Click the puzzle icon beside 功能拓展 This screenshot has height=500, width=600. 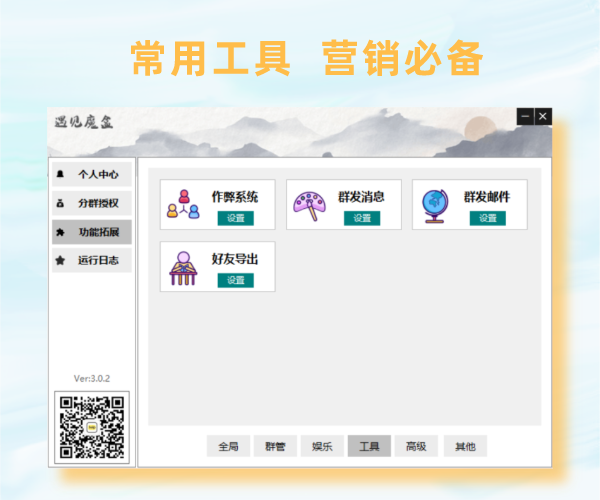click(60, 232)
